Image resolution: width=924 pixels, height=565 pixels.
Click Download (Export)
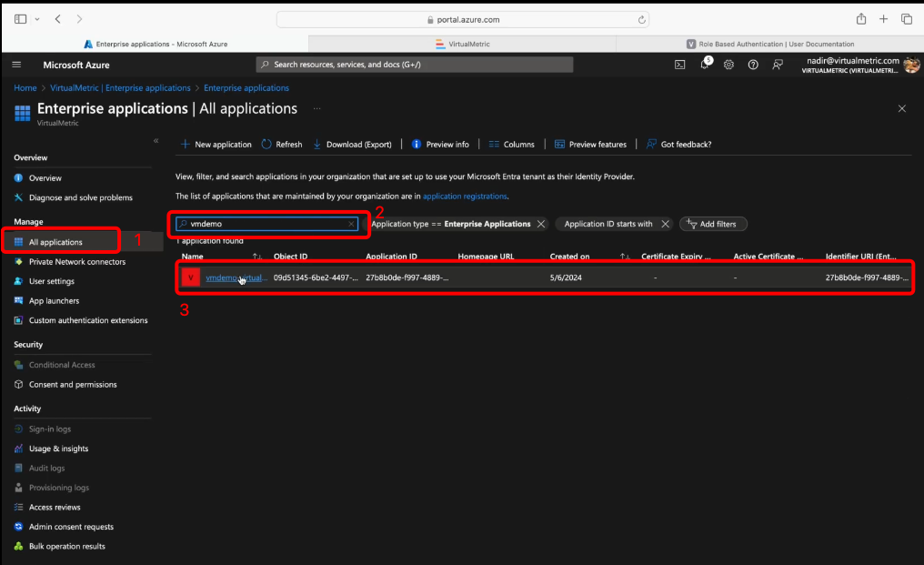point(352,144)
